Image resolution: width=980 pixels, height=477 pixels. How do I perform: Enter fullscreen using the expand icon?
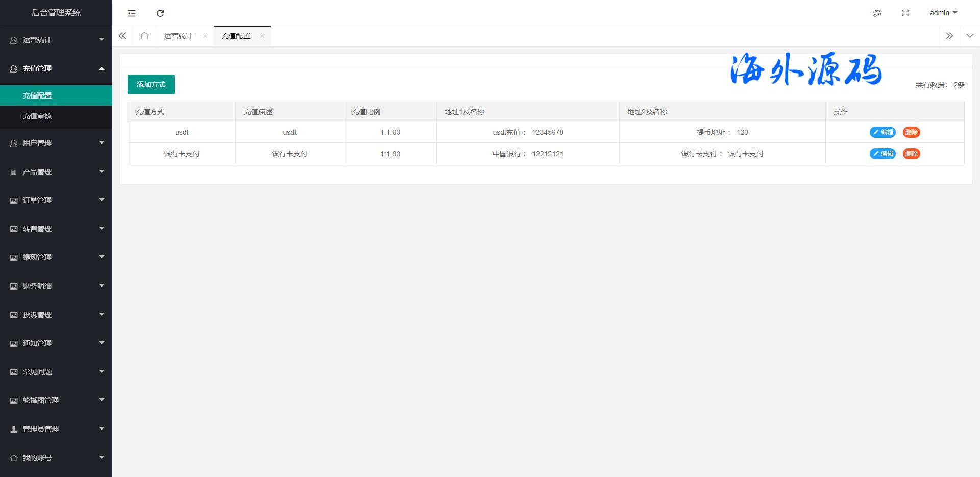point(905,13)
